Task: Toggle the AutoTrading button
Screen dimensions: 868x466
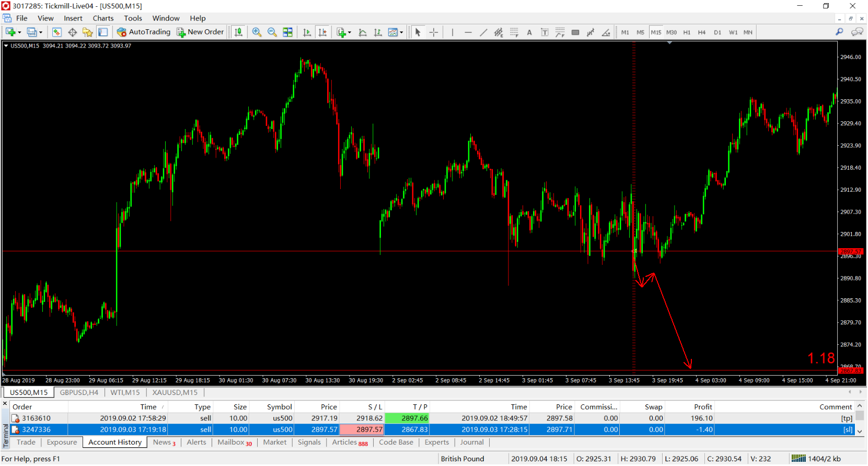Action: click(144, 32)
